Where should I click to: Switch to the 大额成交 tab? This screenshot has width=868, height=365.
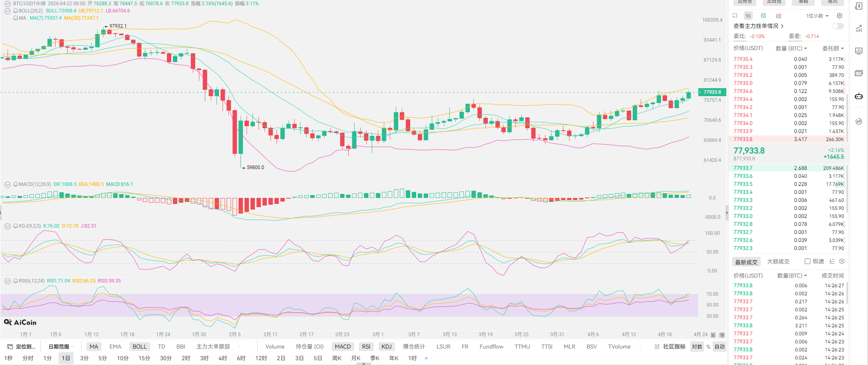point(778,262)
